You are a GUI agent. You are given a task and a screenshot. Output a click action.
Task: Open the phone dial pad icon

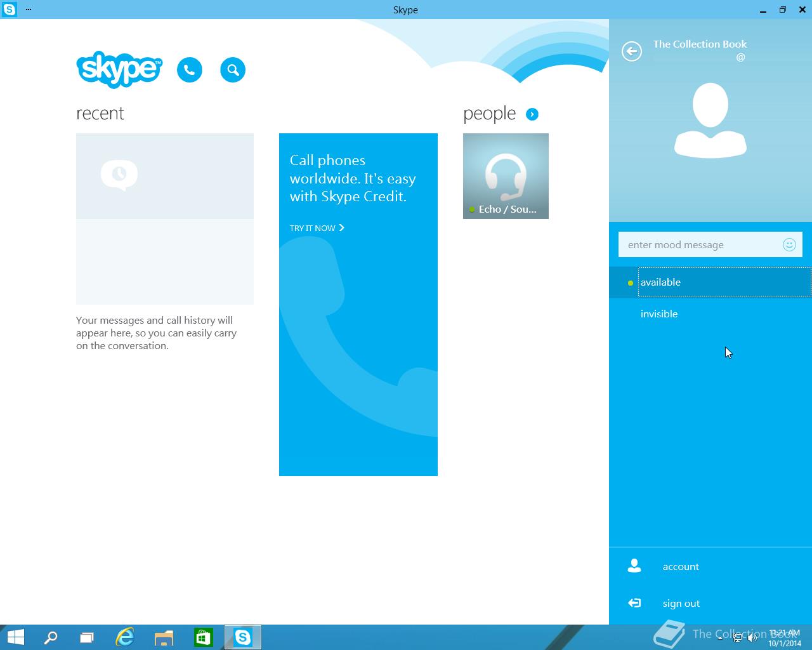pos(190,70)
